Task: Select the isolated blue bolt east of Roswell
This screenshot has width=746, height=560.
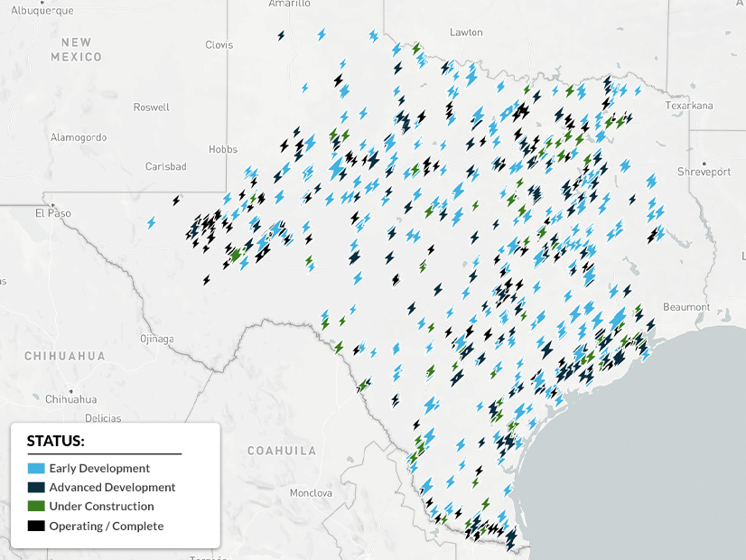Action: pyautogui.click(x=304, y=88)
